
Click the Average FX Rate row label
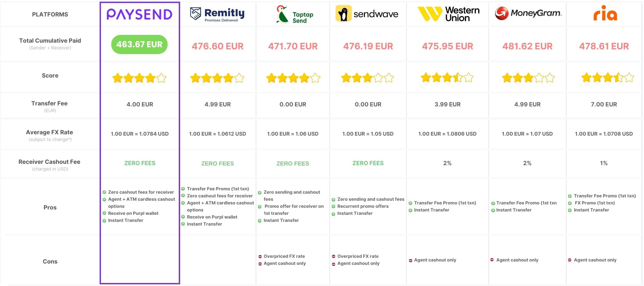50,133
